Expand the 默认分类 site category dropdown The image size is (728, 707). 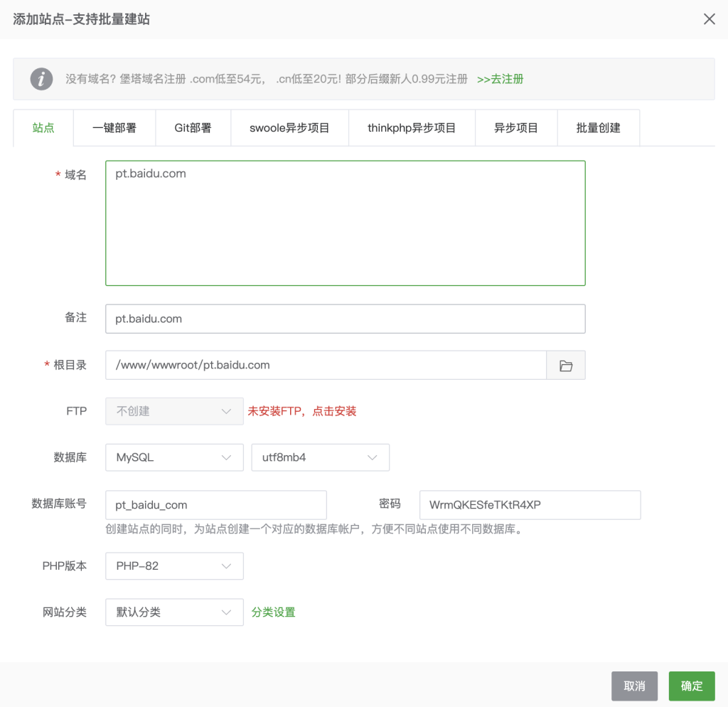[174, 612]
